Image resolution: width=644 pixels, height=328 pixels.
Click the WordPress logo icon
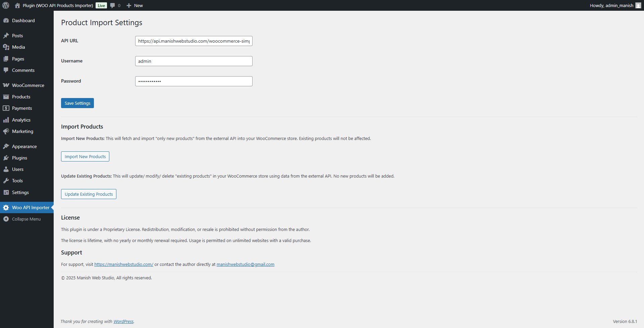6,5
